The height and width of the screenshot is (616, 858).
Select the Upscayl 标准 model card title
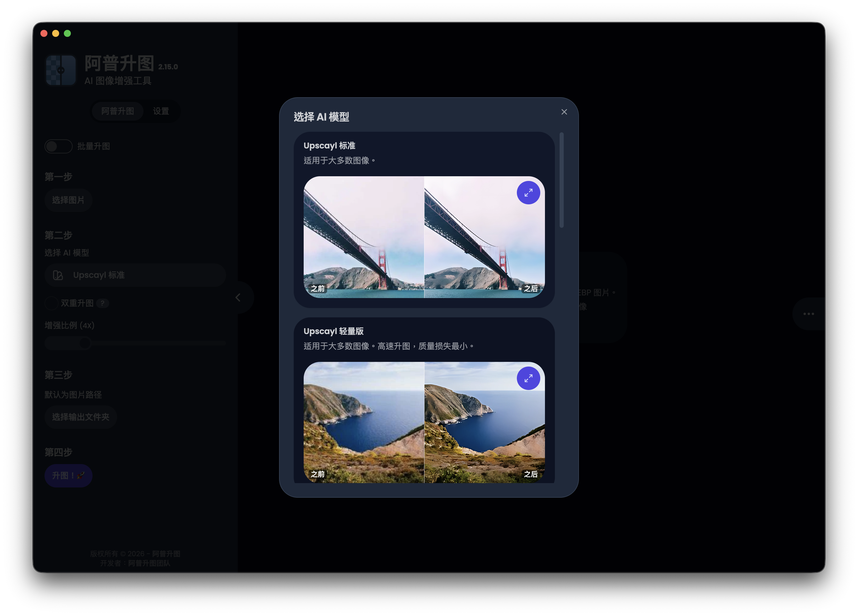329,146
